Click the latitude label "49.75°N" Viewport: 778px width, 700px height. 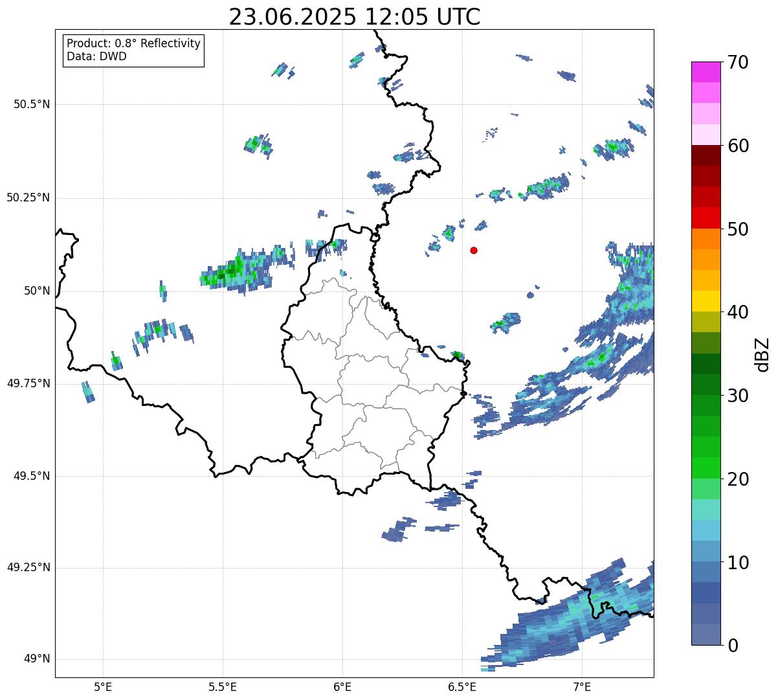[28, 383]
